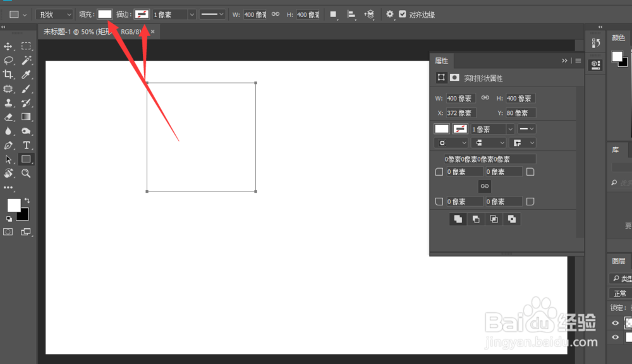
Task: Open stroke alignment dropdown in Properties
Action: pos(451,143)
